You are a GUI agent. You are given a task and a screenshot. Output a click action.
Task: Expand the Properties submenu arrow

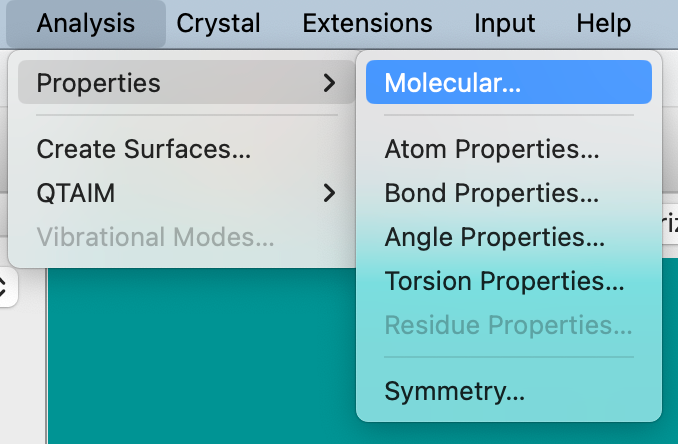(329, 82)
